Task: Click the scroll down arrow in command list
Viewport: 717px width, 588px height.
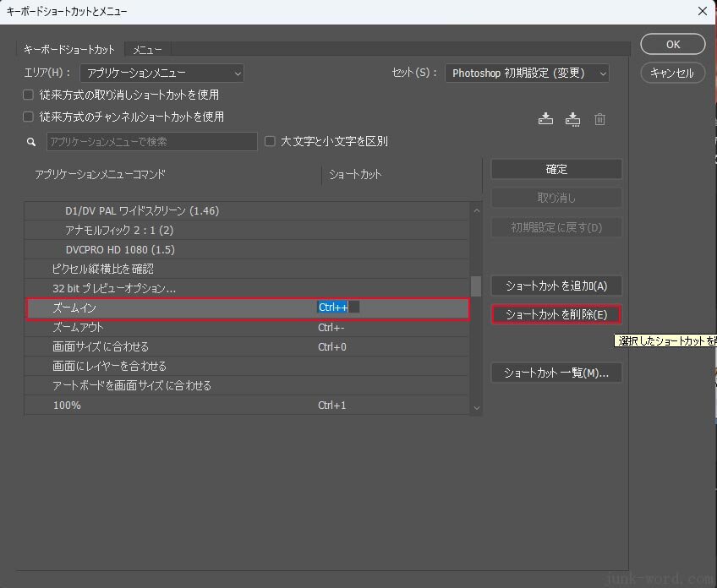Action: click(476, 407)
